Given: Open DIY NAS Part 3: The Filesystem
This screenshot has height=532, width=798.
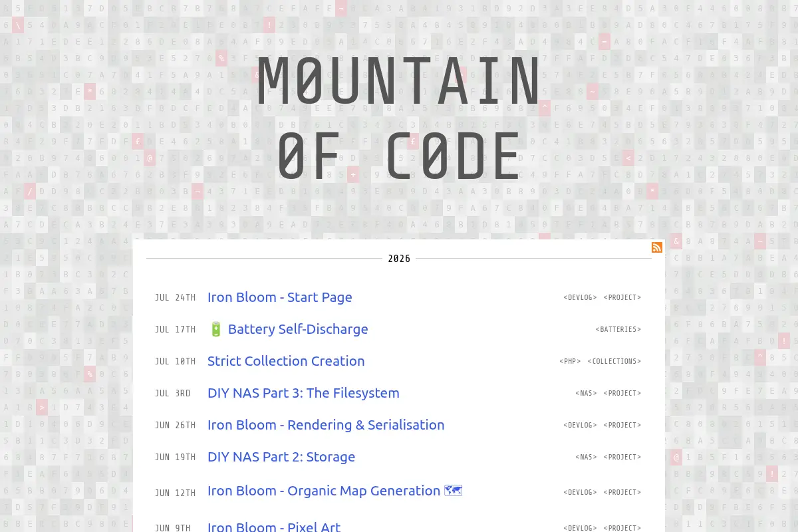Looking at the screenshot, I should 303,393.
